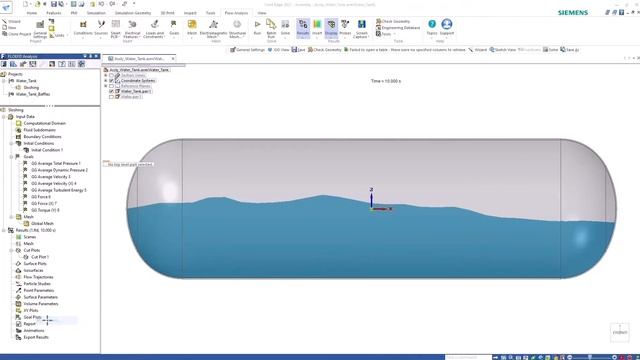Select GG Average Total Pressure 1
Screen dimensions: 640x360
click(x=56, y=163)
